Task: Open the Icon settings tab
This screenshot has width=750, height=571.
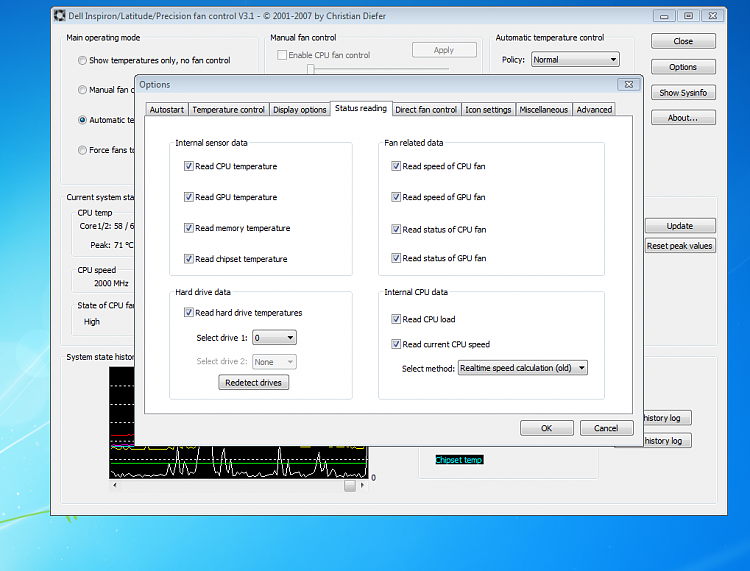Action: [x=488, y=110]
